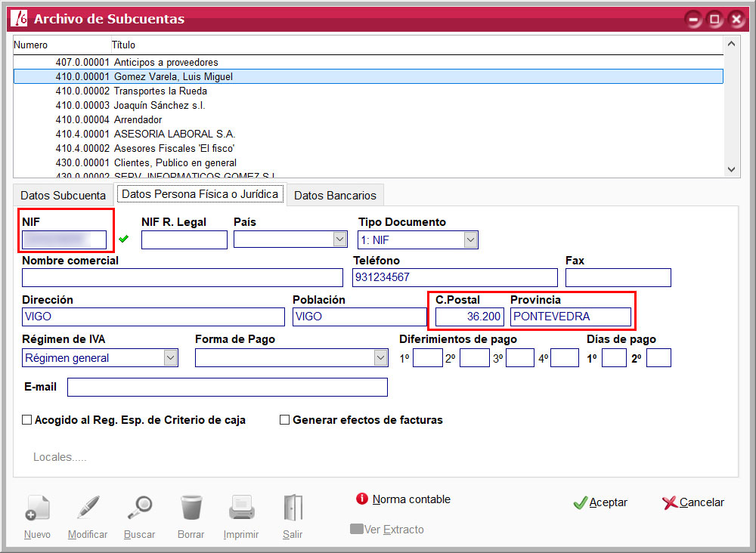Image resolution: width=756 pixels, height=553 pixels.
Task: Click the Dirección field
Action: tap(153, 317)
